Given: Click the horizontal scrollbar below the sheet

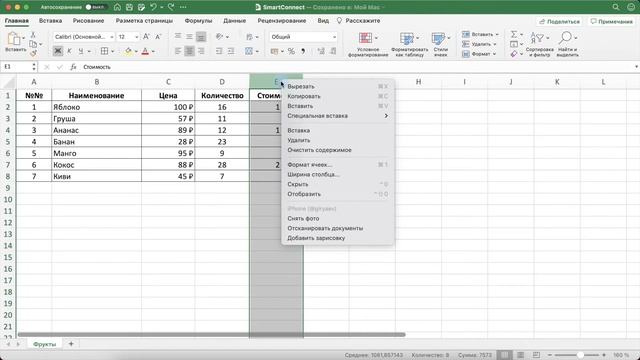Looking at the screenshot, I should [x=211, y=335].
